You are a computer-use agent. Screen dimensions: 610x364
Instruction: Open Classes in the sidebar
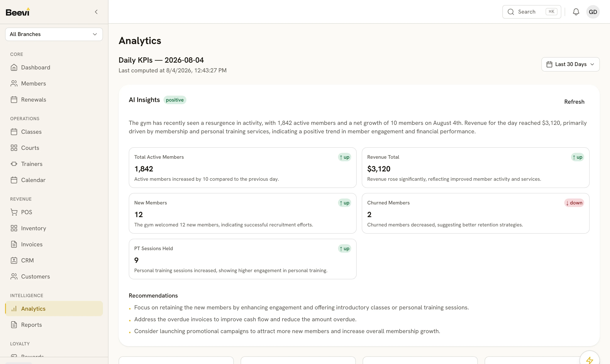click(54, 132)
